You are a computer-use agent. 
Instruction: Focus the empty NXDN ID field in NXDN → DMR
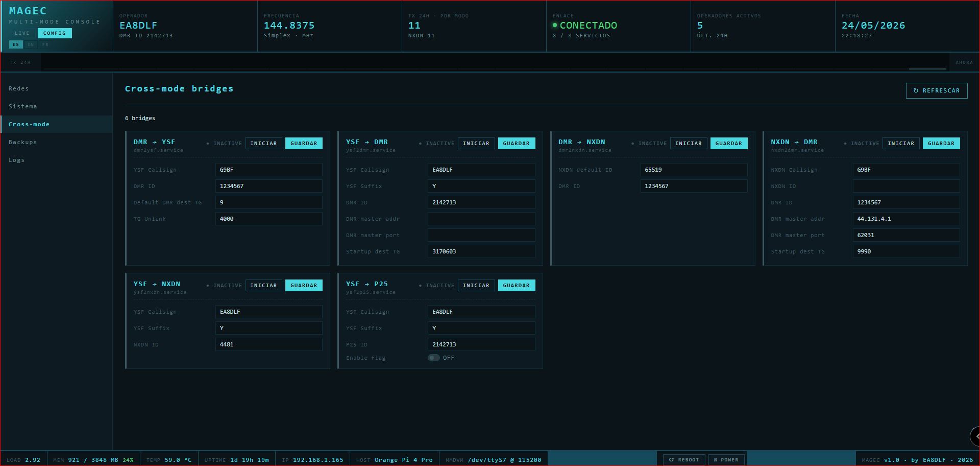[x=906, y=186]
